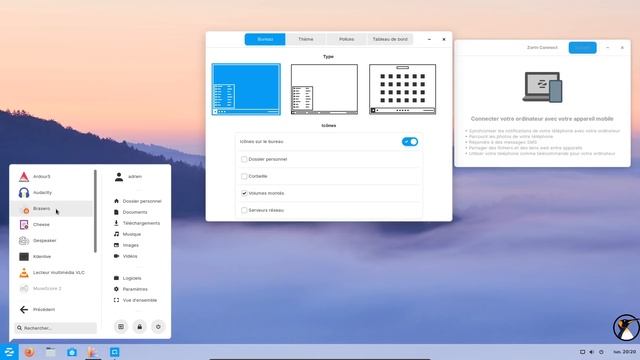
Task: Open Logiciels software store from the menu
Action: pyautogui.click(x=127, y=278)
